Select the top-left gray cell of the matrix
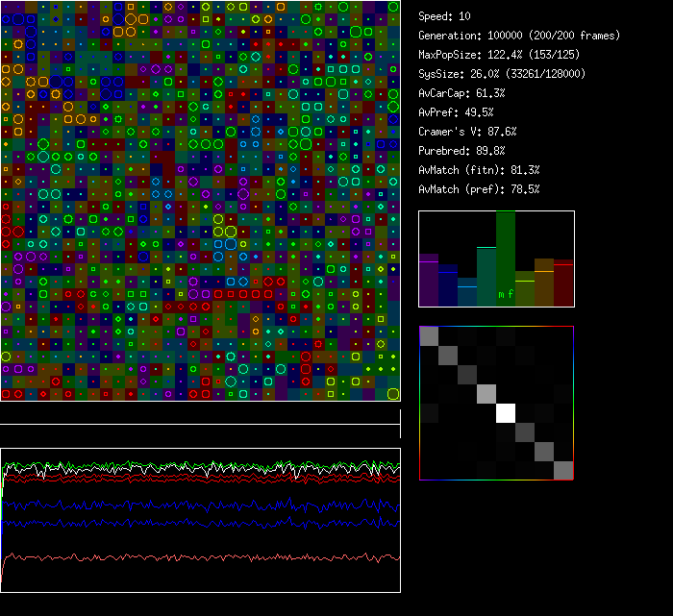The width and height of the screenshot is (673, 616). [429, 335]
